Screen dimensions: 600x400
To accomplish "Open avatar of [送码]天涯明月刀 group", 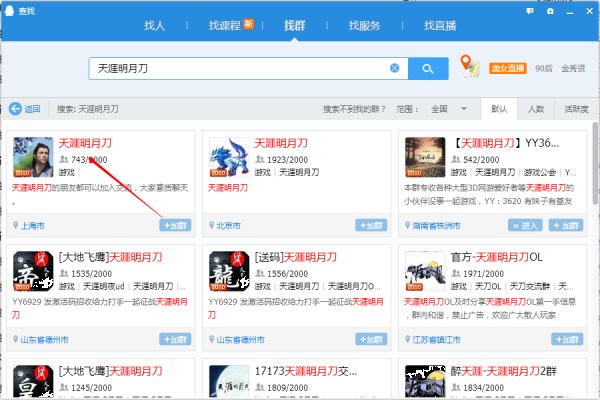I will (x=229, y=271).
